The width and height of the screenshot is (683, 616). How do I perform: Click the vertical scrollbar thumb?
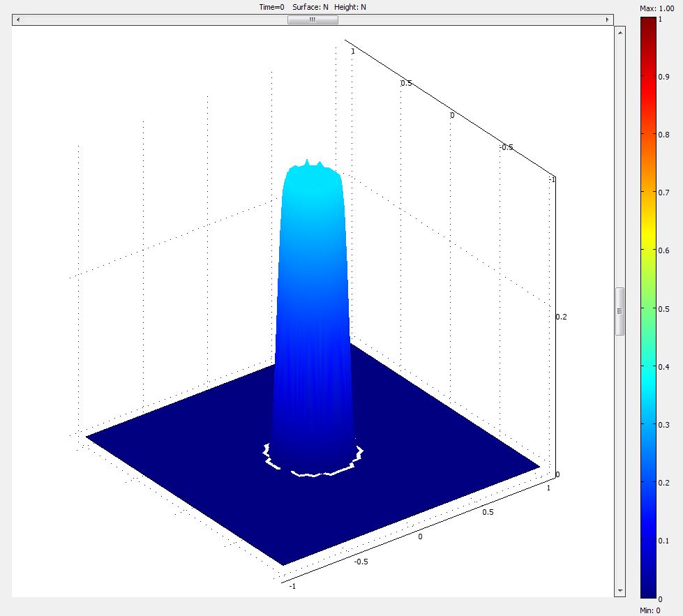point(620,311)
